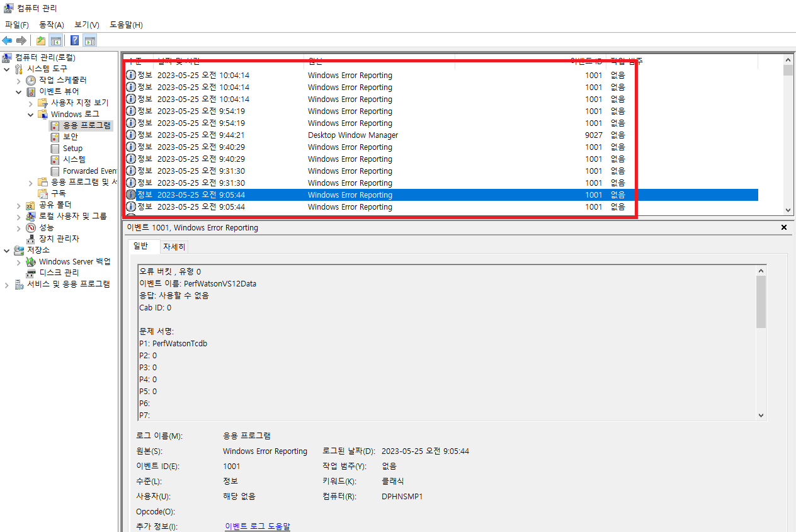796x532 pixels.
Task: Click the Setup log icon
Action: pos(55,148)
